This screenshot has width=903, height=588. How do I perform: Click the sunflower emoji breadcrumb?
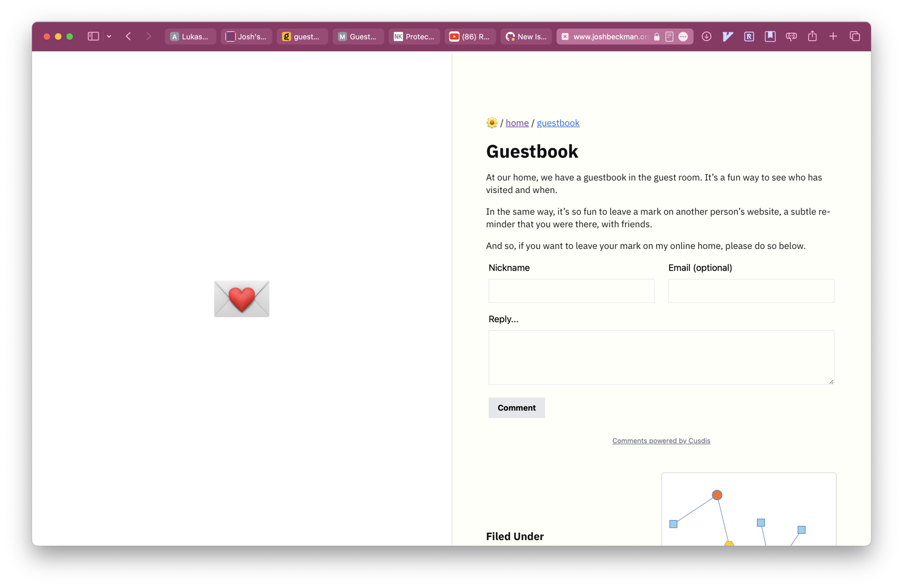[492, 123]
